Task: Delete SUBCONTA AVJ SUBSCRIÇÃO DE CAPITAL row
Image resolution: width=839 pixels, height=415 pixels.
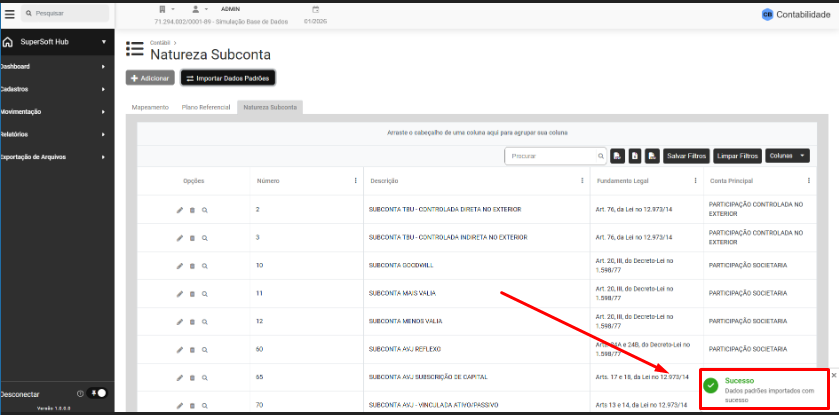Action: 192,378
